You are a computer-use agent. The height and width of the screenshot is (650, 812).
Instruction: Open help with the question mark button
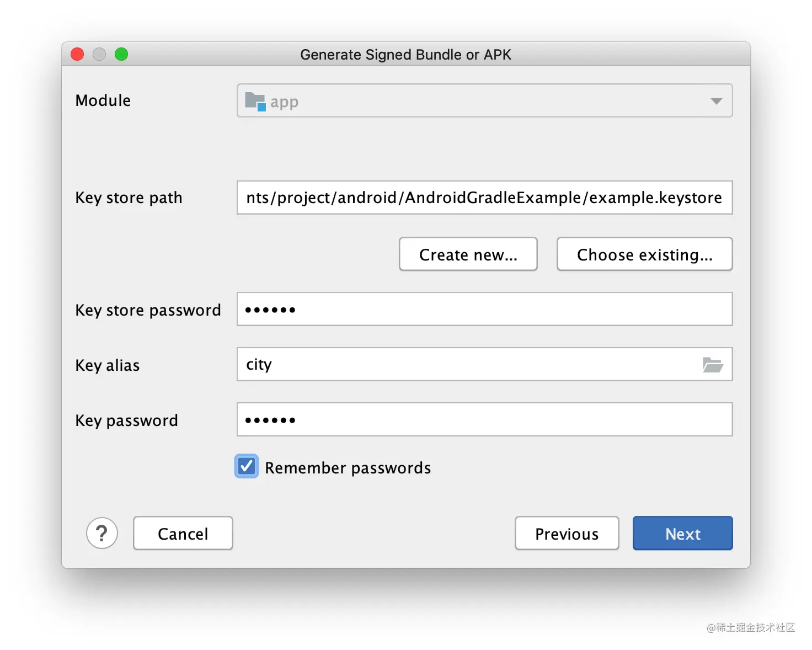coord(102,533)
